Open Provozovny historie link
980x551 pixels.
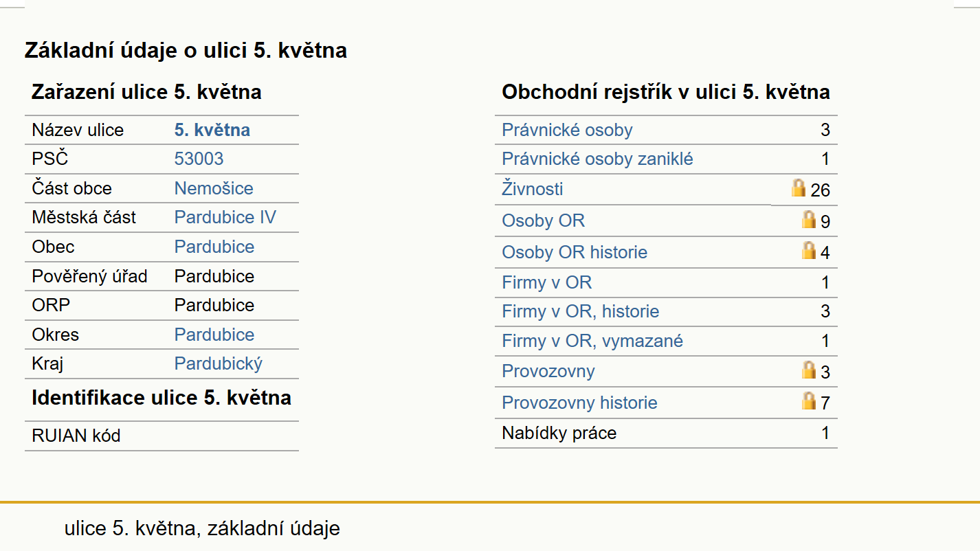[x=579, y=403]
